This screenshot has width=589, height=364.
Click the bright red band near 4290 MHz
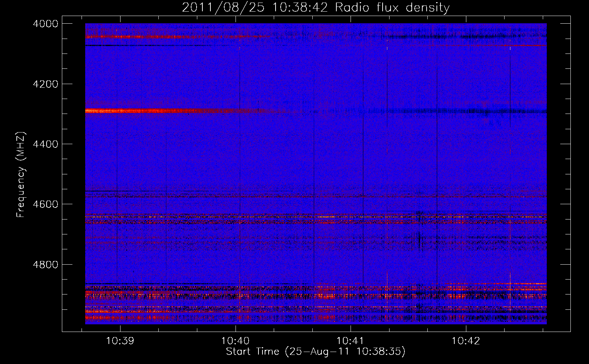[146, 111]
